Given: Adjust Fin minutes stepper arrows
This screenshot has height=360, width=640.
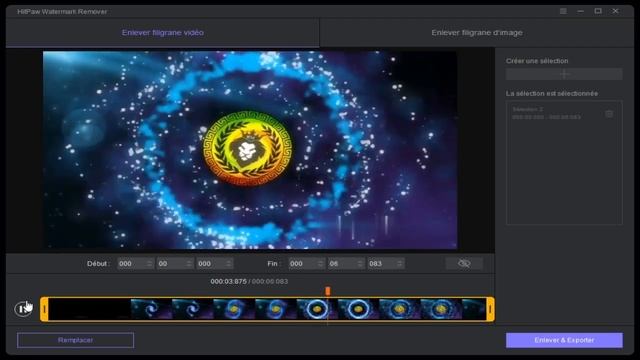Looking at the screenshot, I should point(321,264).
